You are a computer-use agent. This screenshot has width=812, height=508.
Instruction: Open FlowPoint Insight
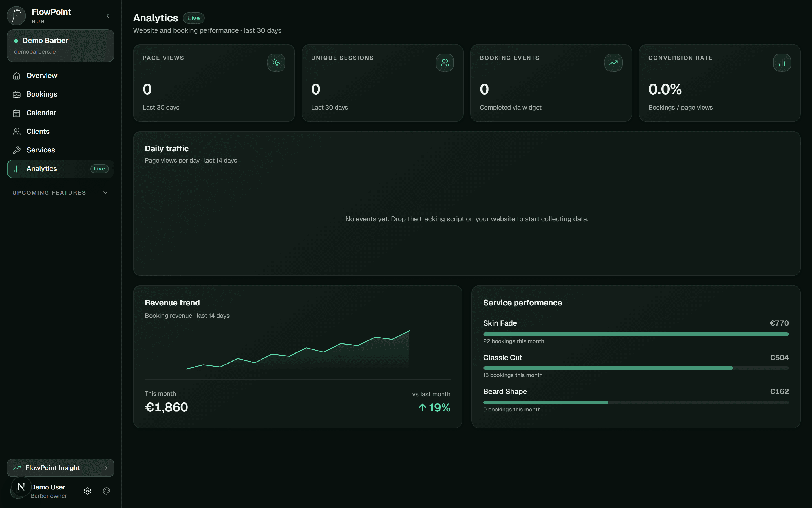[x=60, y=468]
